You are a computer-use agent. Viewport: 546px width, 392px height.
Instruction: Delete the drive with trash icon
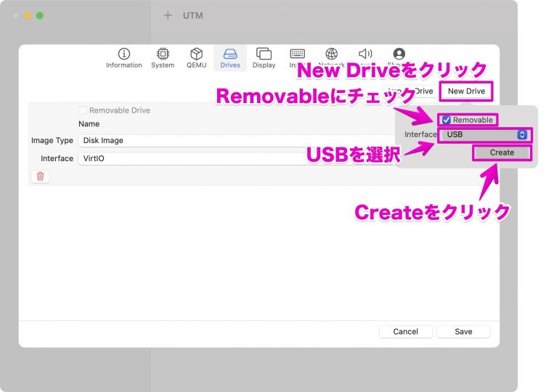pos(41,176)
